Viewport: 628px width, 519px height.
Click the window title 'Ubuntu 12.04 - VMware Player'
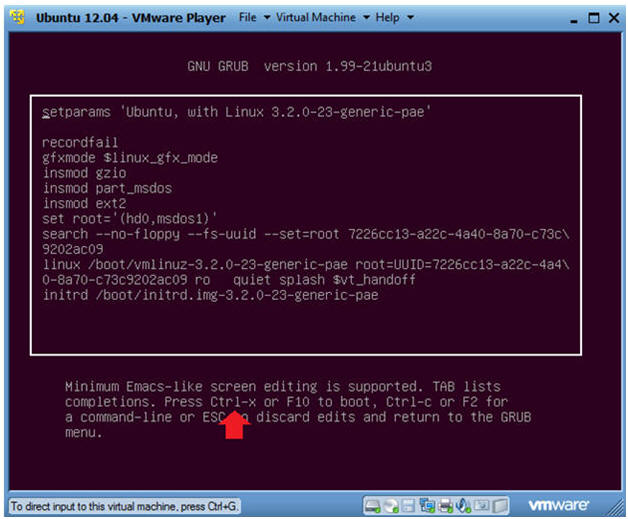(x=131, y=18)
